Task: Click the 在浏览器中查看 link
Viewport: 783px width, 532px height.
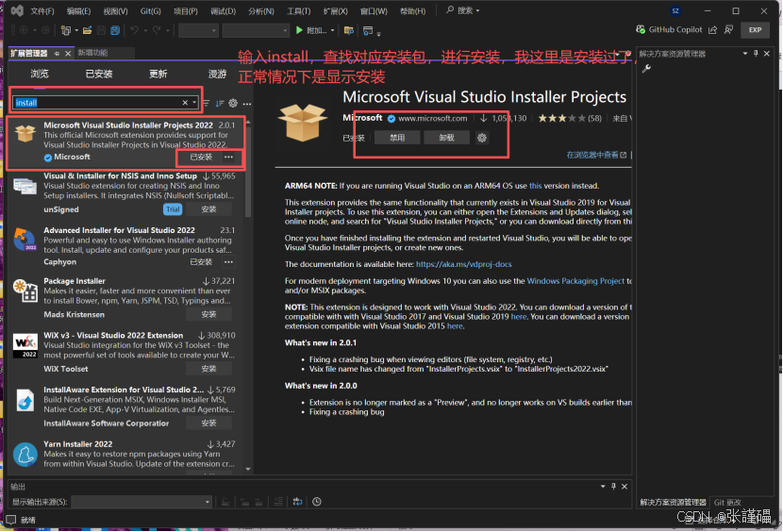Action: 596,155
